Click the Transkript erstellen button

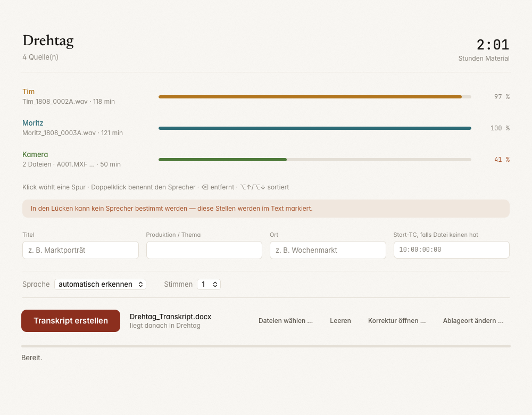click(71, 321)
